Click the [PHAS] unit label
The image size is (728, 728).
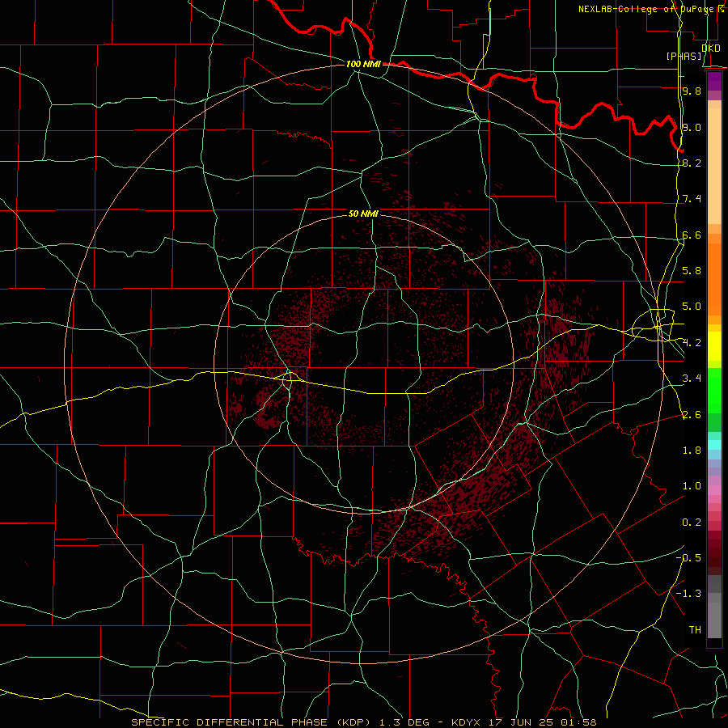tap(684, 56)
